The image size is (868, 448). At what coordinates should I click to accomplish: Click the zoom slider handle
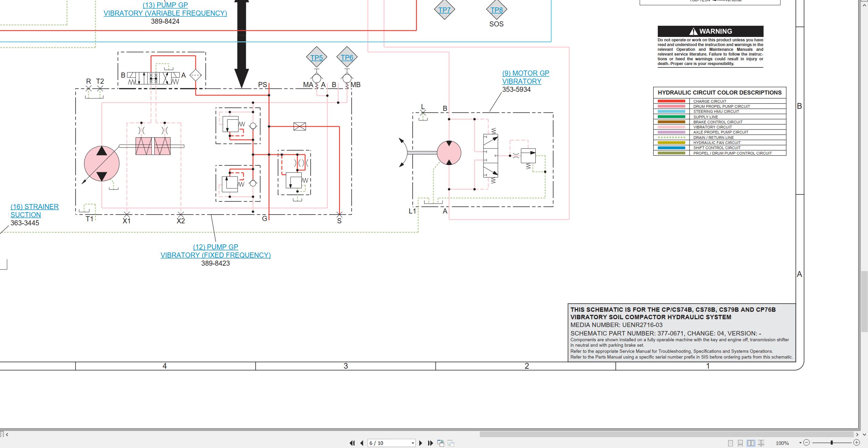point(832,443)
